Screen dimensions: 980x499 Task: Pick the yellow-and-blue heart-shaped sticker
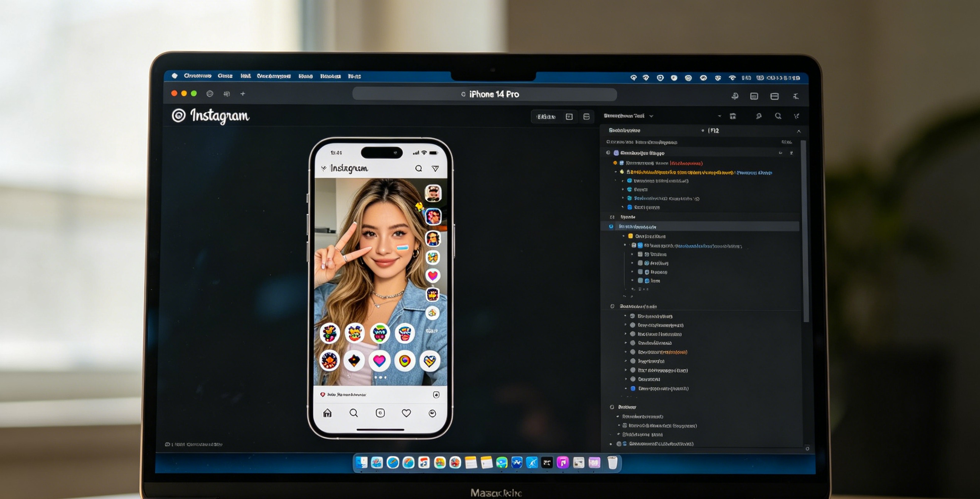(x=429, y=360)
